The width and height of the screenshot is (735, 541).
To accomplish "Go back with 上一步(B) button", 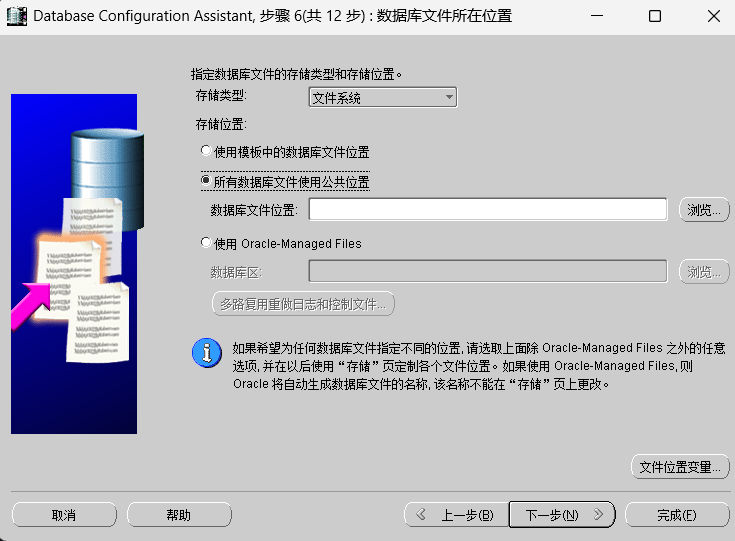I will tap(457, 515).
